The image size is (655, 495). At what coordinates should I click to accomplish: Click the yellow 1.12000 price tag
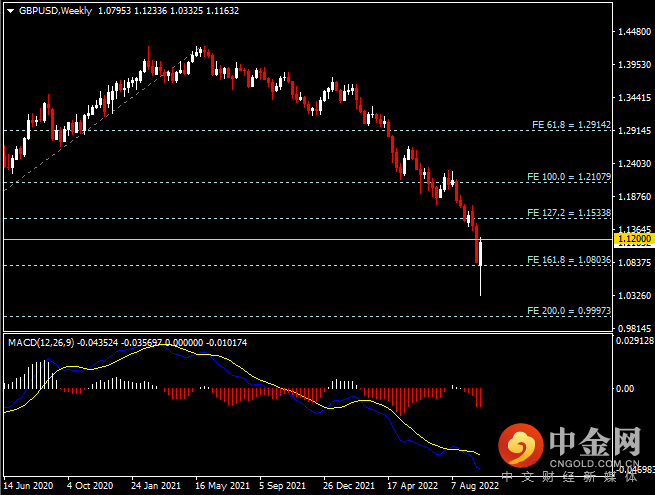(x=634, y=239)
